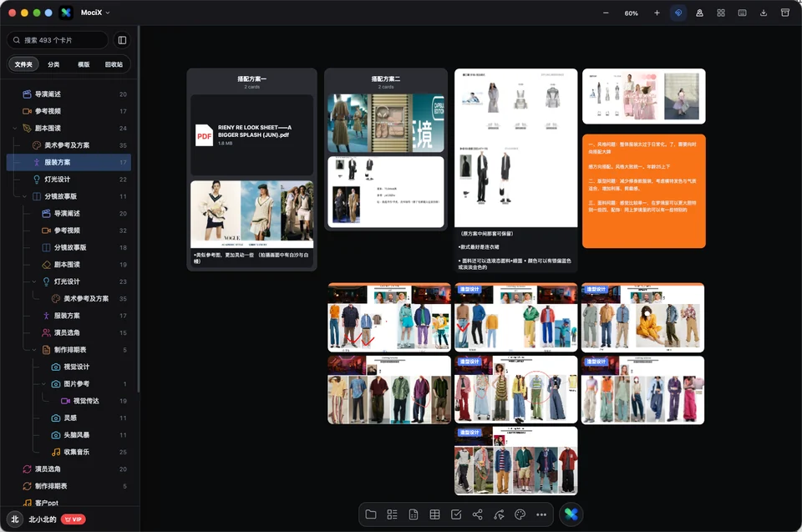Go to the 回收站 tab
This screenshot has width=802, height=532.
pos(114,64)
